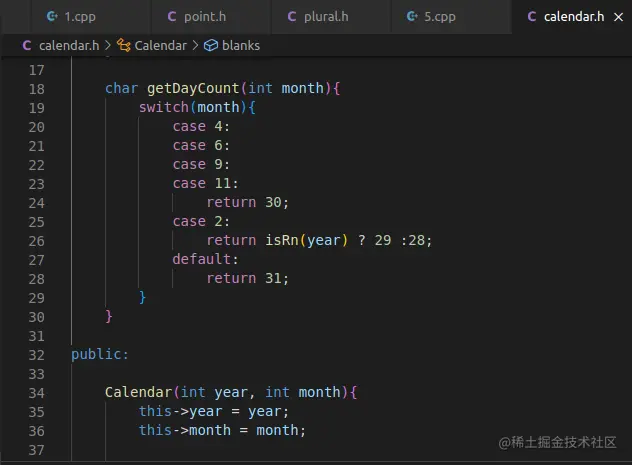Viewport: 632px width, 465px height.
Task: Click 'case 9:' on line 22
Action: point(201,164)
